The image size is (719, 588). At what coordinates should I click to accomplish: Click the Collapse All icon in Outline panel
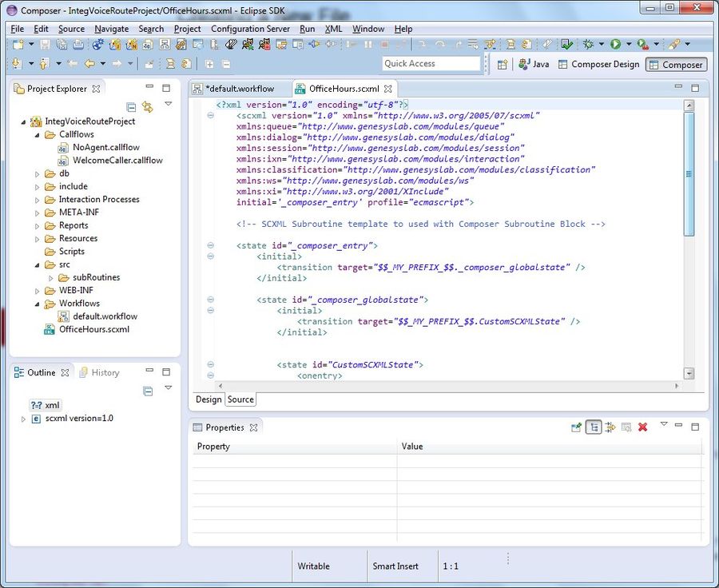coord(148,391)
